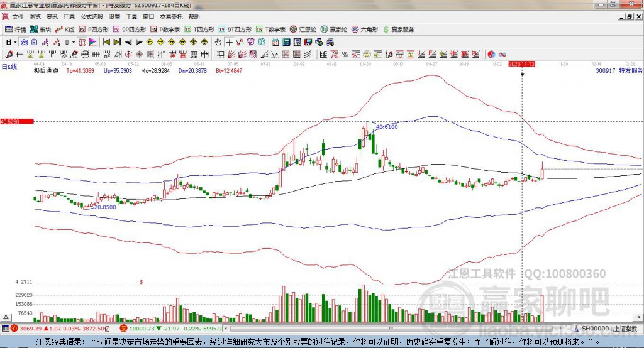Toggle the 权 adjustment button
644x348 pixels.
pos(82,42)
